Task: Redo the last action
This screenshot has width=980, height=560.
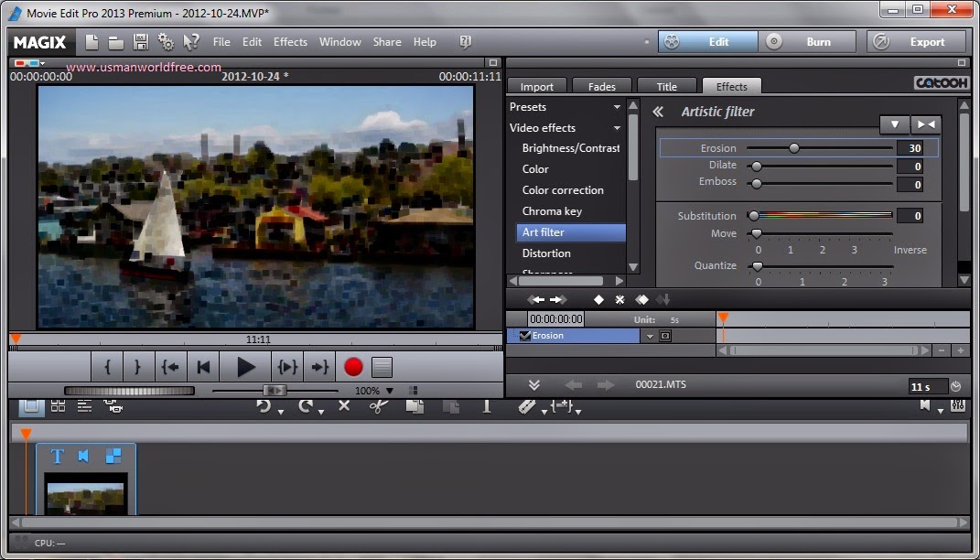Action: (x=305, y=406)
